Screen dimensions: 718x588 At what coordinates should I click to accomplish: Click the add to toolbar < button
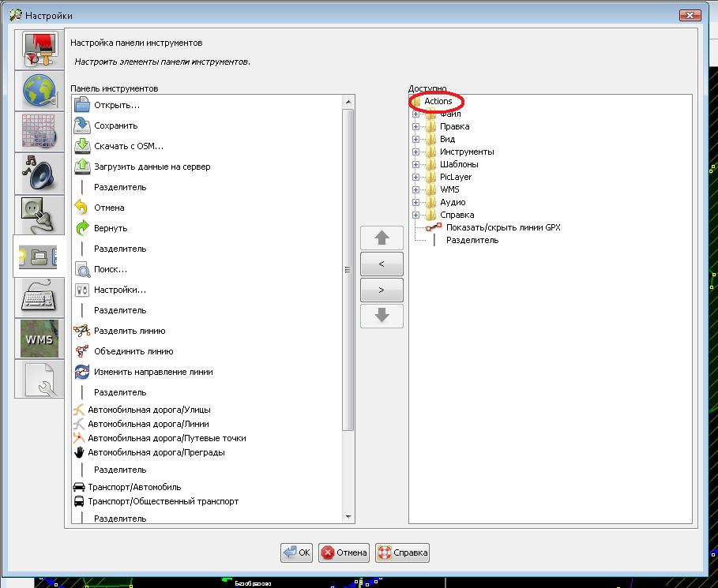(382, 264)
